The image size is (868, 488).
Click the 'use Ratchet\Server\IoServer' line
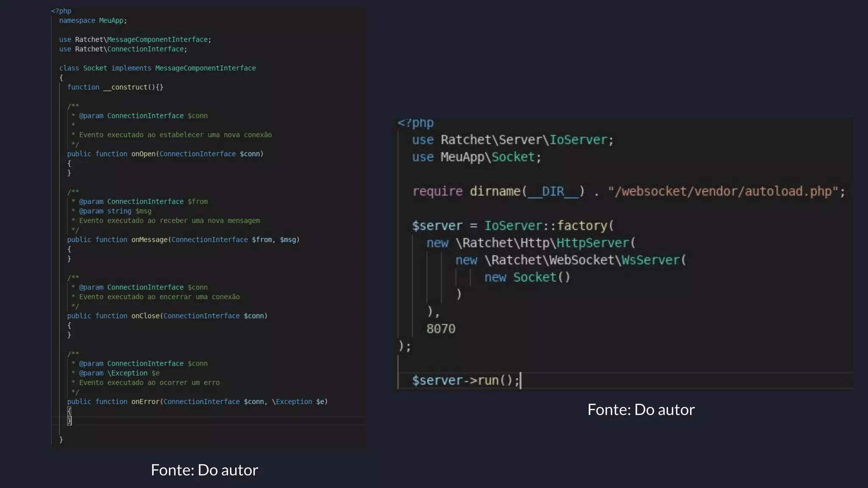(513, 140)
